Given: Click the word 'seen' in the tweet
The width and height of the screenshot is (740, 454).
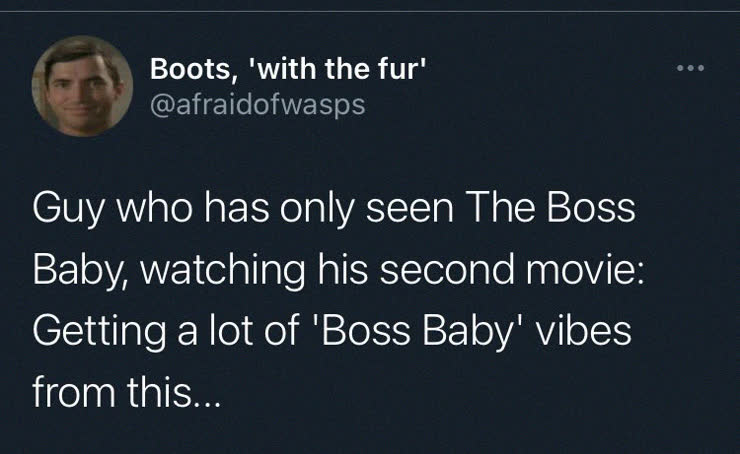Looking at the screenshot, I should [x=410, y=210].
